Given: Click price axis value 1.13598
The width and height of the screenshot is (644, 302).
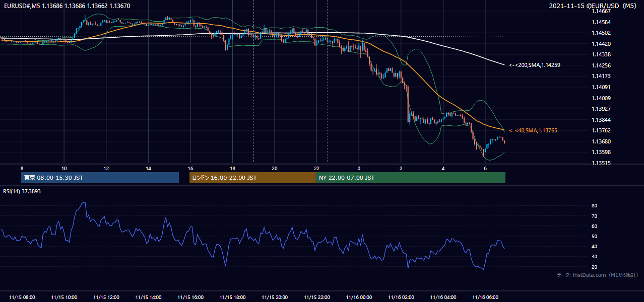Looking at the screenshot, I should (x=601, y=153).
